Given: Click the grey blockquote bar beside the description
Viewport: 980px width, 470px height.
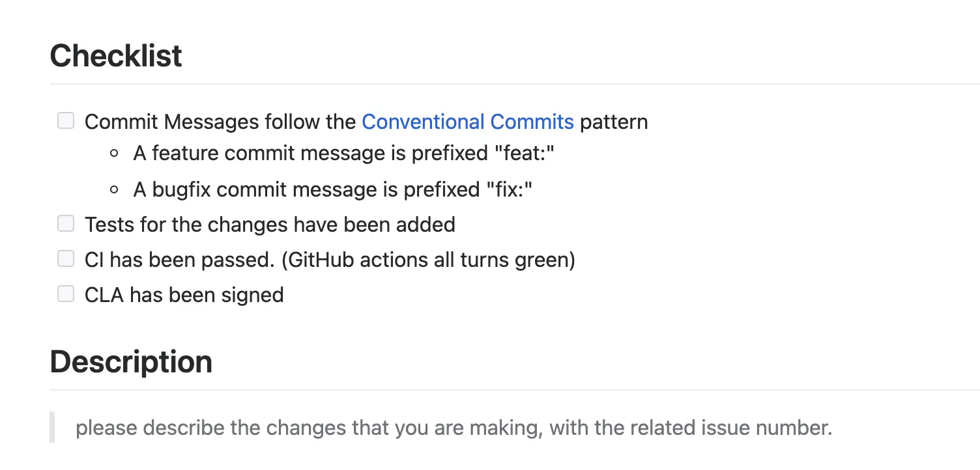Looking at the screenshot, I should [52, 427].
